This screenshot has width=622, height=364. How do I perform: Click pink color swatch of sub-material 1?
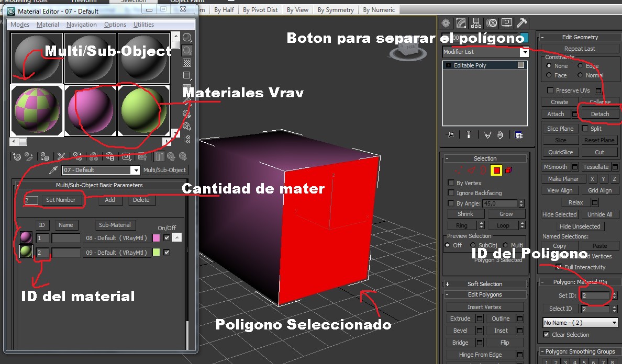click(157, 237)
